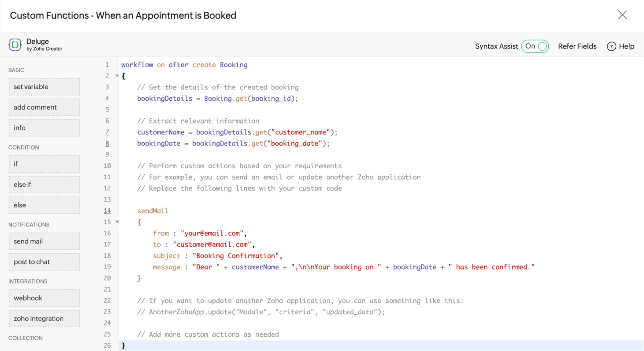The image size is (644, 351).
Task: Collapse code block at line 2
Action: pos(117,76)
